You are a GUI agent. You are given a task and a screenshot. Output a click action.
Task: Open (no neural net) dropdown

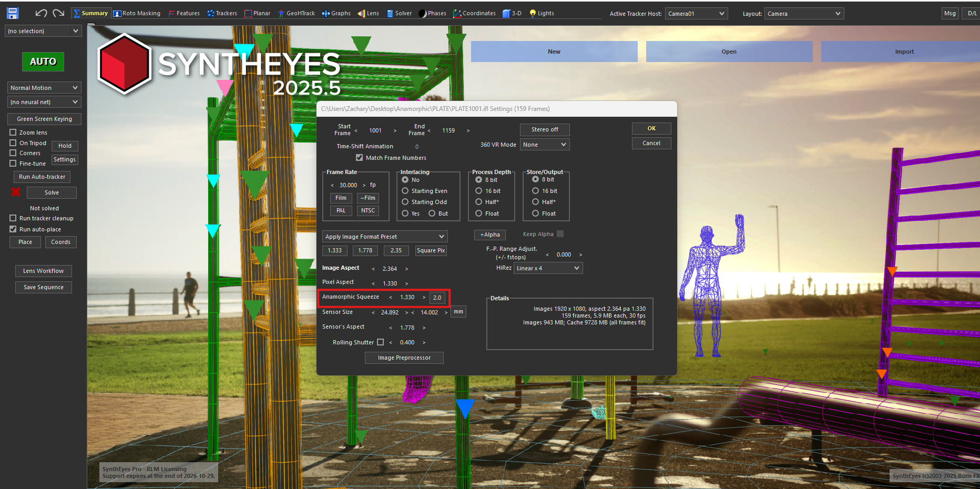coord(44,102)
